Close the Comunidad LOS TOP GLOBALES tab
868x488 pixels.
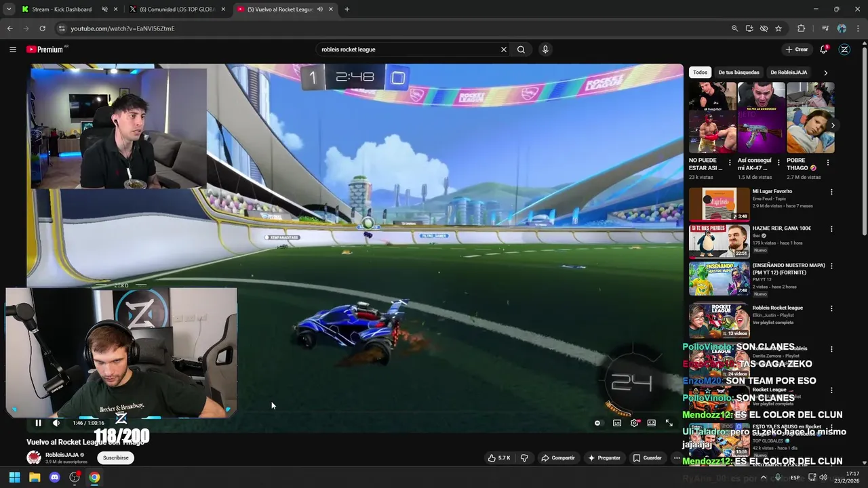tap(223, 9)
